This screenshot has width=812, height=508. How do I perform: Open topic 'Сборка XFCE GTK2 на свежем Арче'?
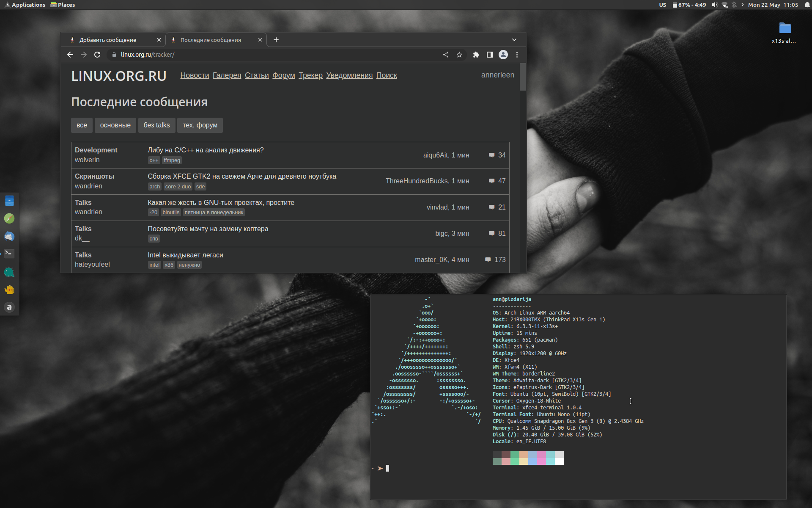click(x=242, y=177)
